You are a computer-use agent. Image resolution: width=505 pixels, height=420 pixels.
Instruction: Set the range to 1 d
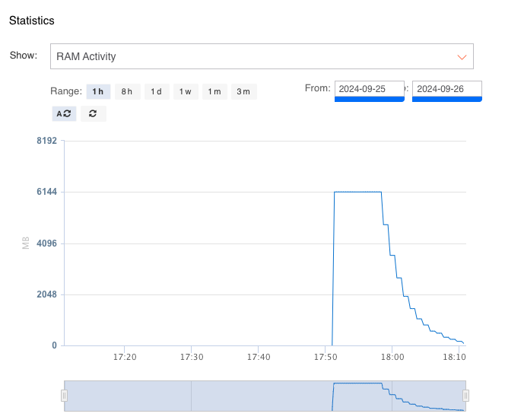156,92
